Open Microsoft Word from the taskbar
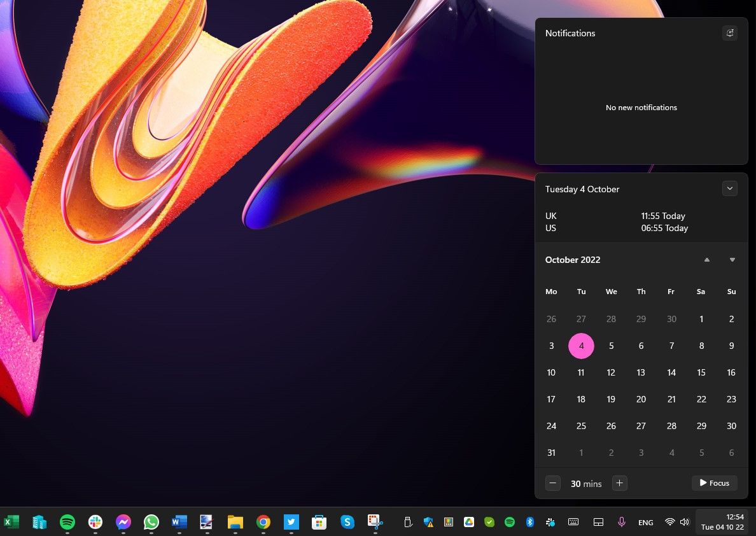 (179, 521)
